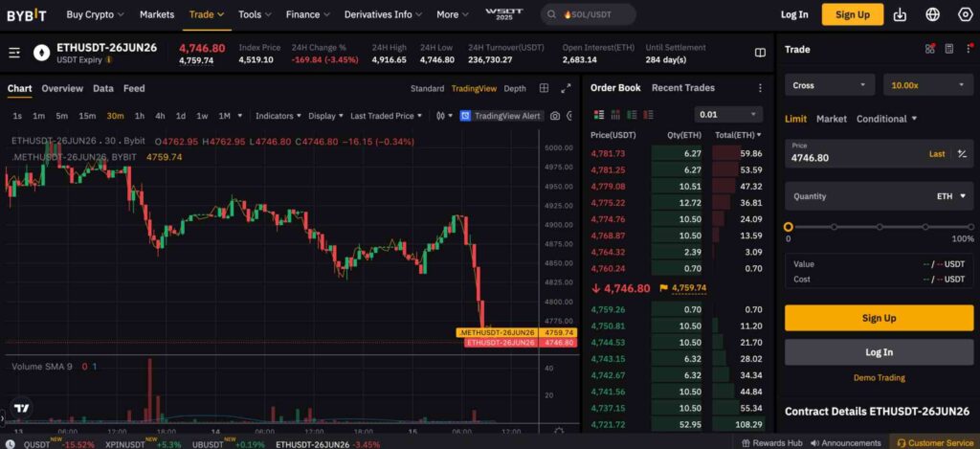Open the candlestick chart type dropdown
The width and height of the screenshot is (980, 449).
444,116
